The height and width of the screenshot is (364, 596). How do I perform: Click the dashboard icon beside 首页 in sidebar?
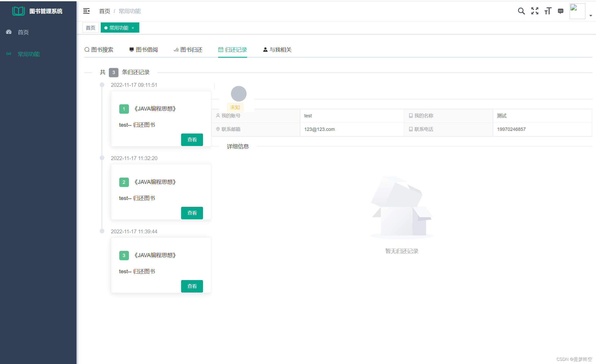pyautogui.click(x=9, y=32)
